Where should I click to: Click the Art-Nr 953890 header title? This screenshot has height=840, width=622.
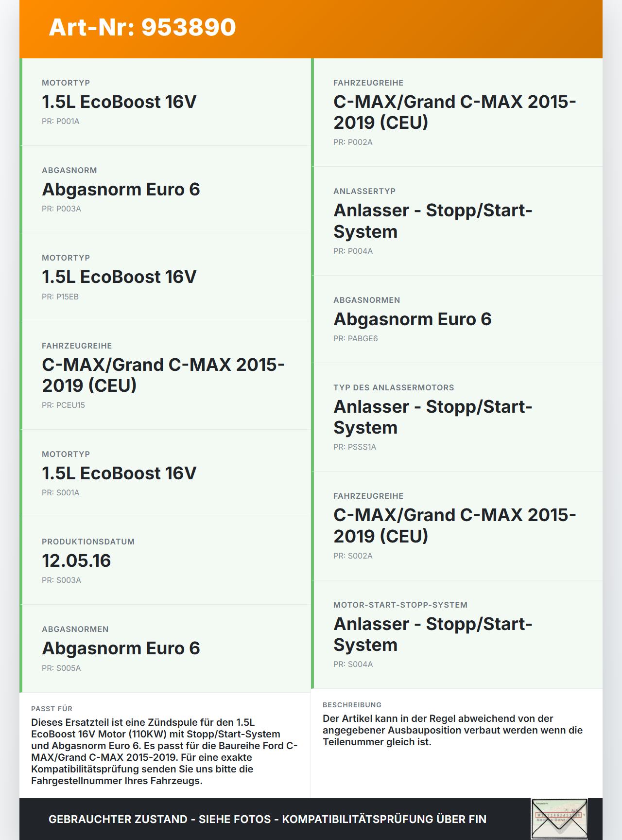(x=142, y=27)
